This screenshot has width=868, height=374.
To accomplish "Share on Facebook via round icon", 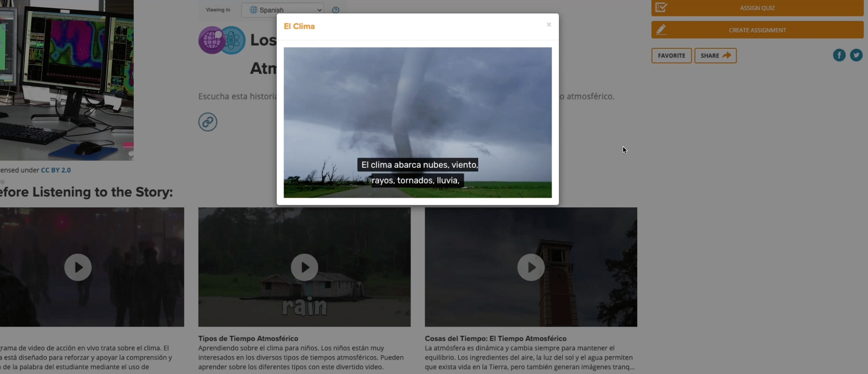I will (839, 55).
